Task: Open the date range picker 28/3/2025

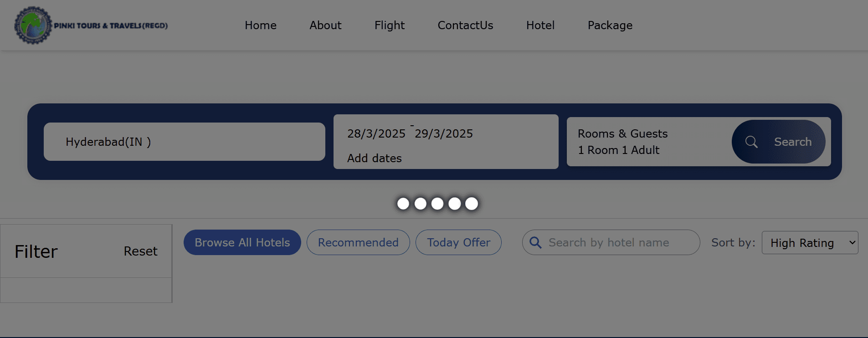Action: pyautogui.click(x=446, y=142)
